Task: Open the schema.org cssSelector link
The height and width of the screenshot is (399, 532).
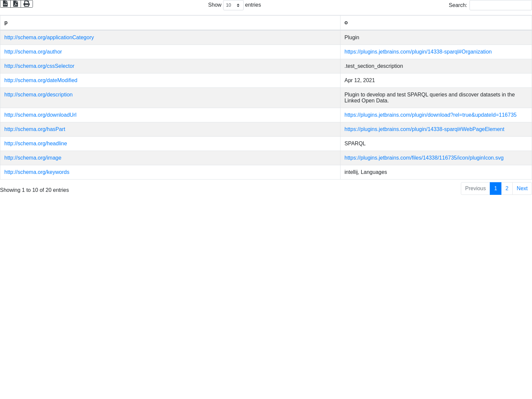Action: tap(39, 66)
